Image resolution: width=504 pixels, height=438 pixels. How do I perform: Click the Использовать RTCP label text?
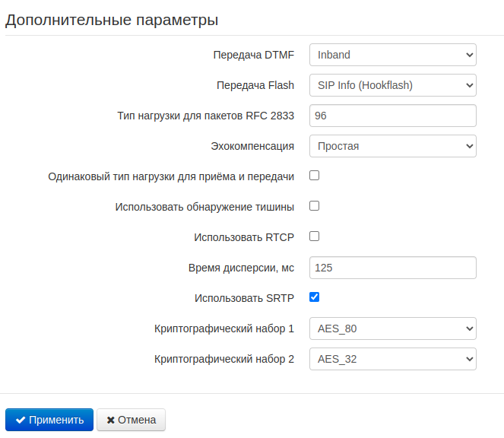point(244,237)
